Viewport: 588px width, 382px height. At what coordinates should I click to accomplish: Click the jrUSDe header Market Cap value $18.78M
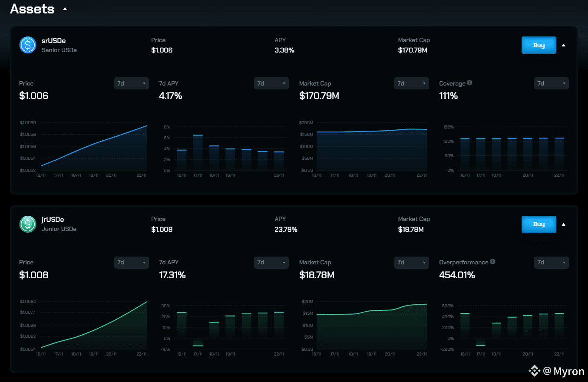(411, 229)
